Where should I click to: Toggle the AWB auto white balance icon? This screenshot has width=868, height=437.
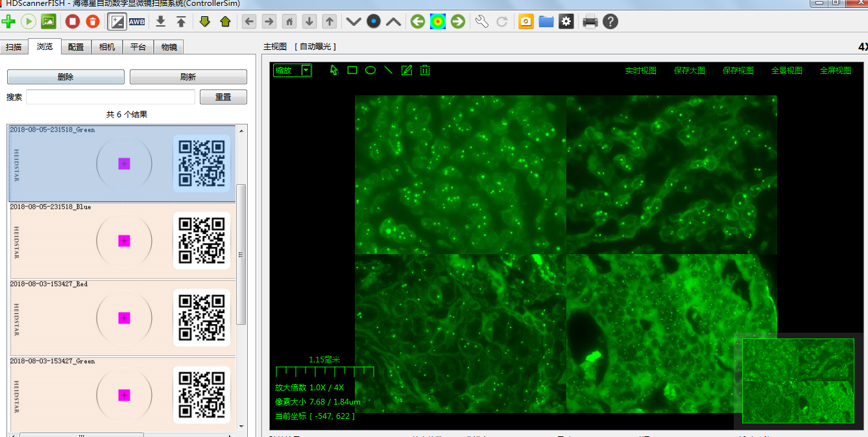coord(137,21)
